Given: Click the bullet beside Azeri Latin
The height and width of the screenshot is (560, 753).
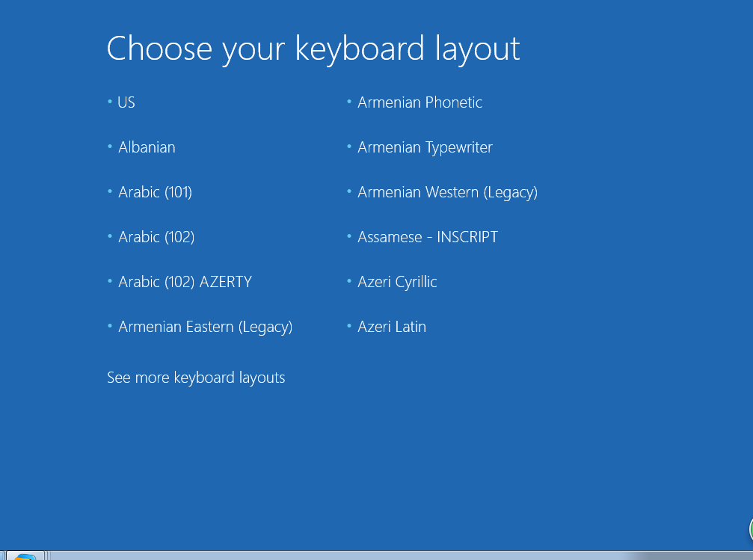Looking at the screenshot, I should click(x=349, y=326).
